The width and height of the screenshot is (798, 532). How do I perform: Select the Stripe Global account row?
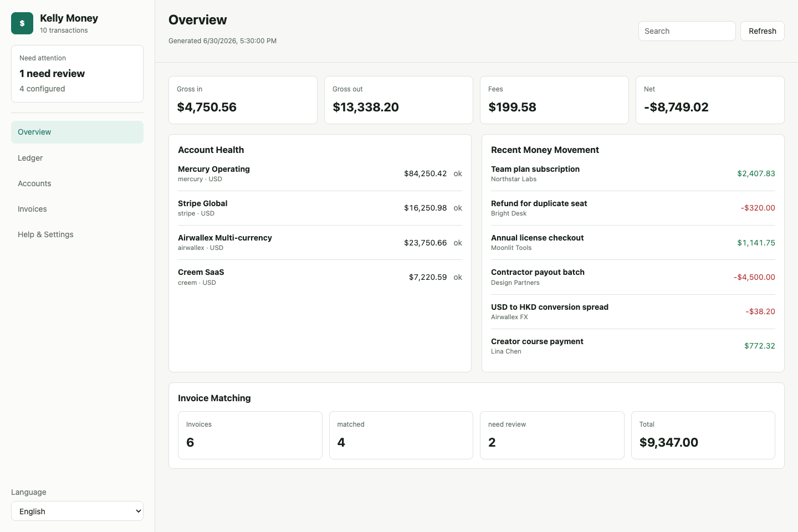(320, 208)
